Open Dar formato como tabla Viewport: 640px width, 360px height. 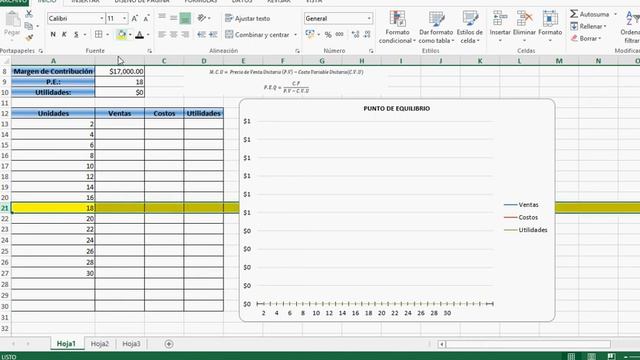pos(436,27)
